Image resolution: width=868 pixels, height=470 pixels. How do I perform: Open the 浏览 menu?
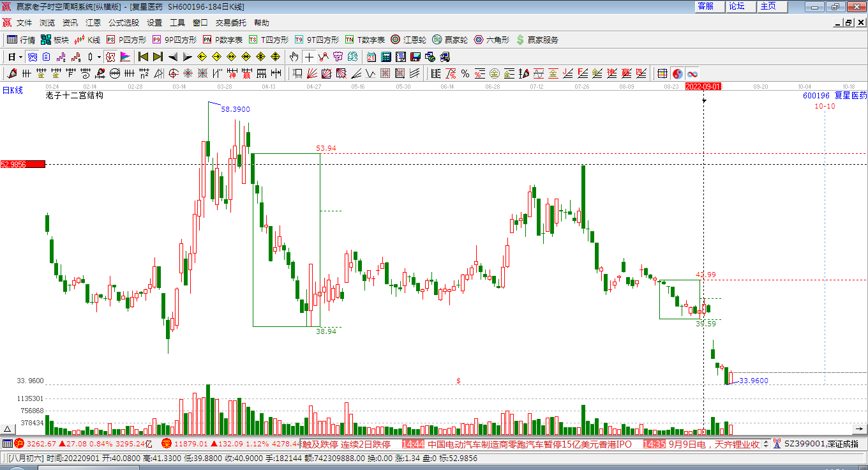point(47,22)
